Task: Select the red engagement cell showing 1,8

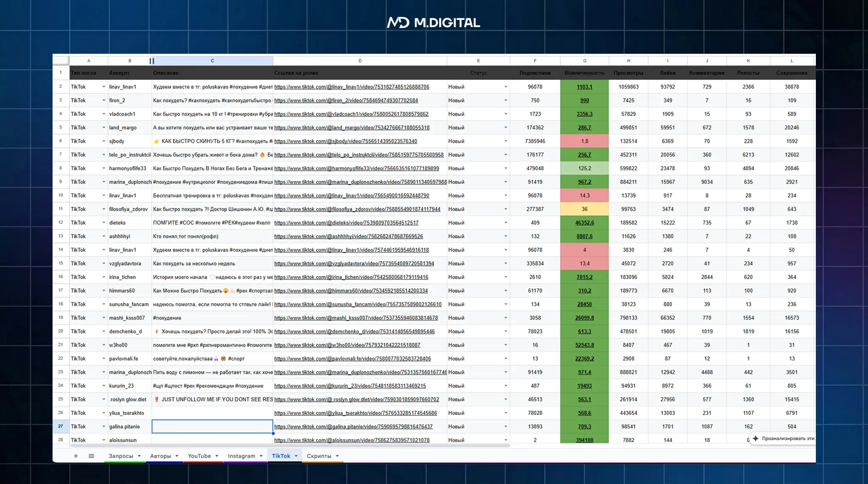Action: tap(584, 141)
